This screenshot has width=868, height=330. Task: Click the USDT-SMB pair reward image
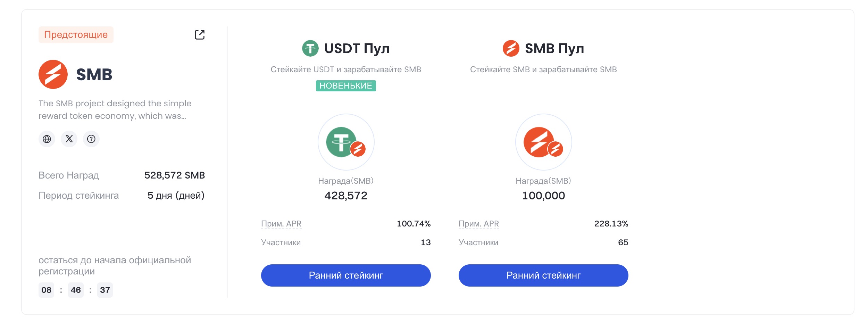pyautogui.click(x=346, y=142)
